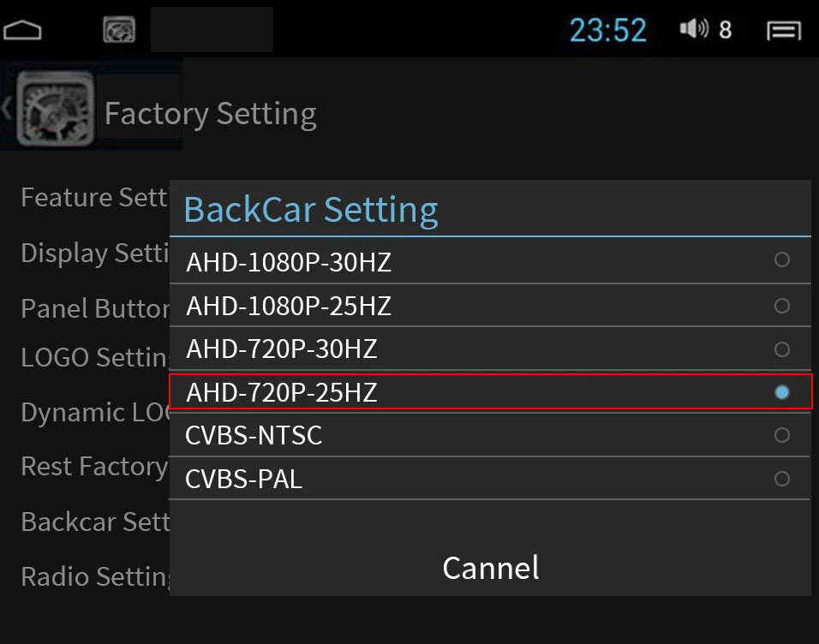The image size is (819, 644).
Task: Tap the 23:52 clock display
Action: (x=607, y=31)
